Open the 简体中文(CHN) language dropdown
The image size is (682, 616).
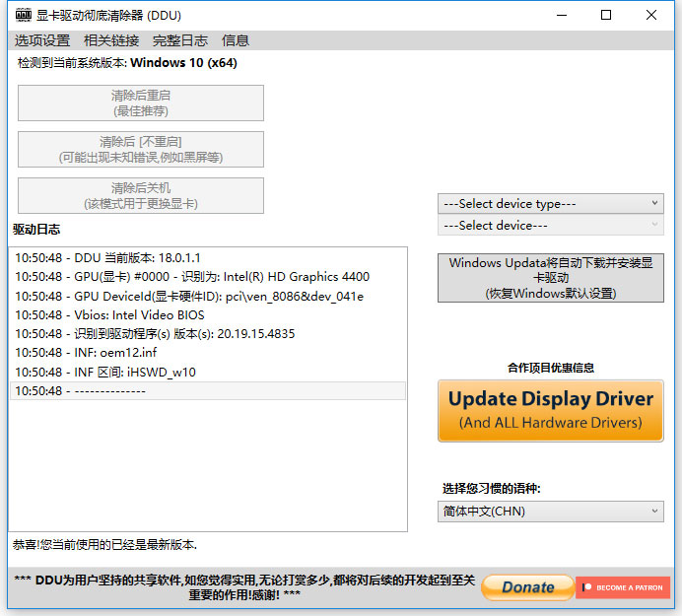click(551, 512)
